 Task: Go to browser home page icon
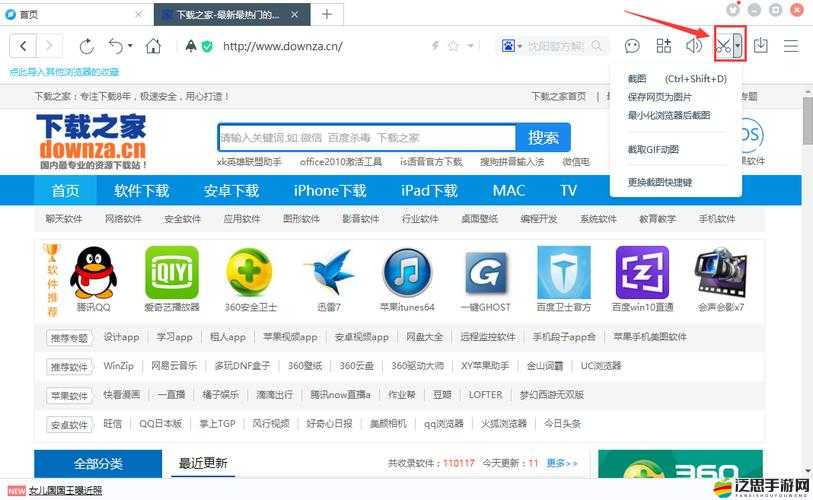[153, 46]
